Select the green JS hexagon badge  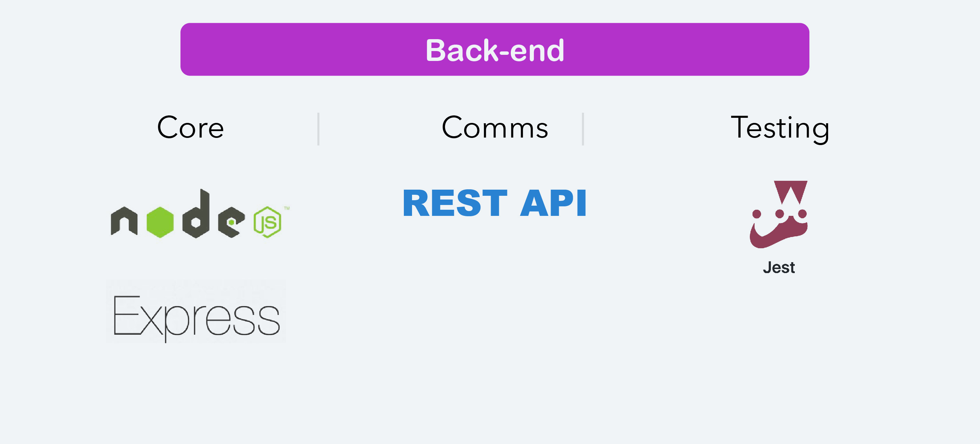267,222
